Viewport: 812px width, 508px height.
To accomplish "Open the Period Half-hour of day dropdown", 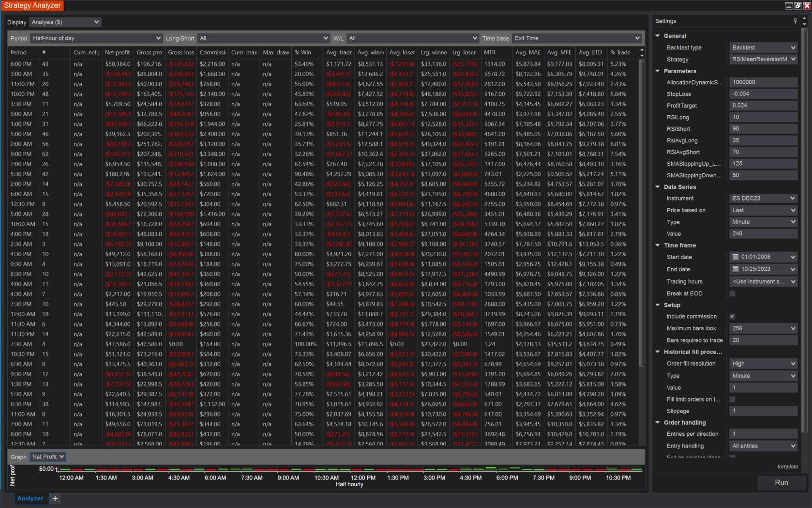I will click(97, 38).
